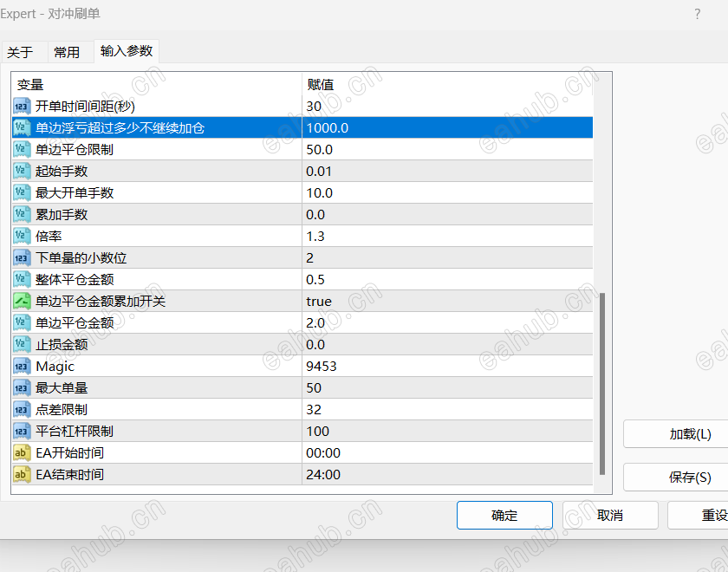This screenshot has width=728, height=572.
Task: Edit the true value of 单边平仓金额累加开关
Action: pos(447,302)
